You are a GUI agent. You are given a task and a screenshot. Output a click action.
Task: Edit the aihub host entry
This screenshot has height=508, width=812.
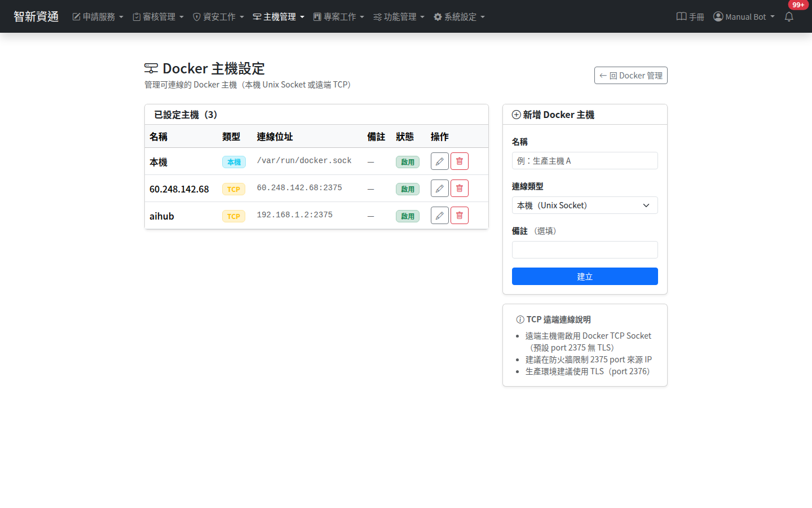click(x=440, y=216)
